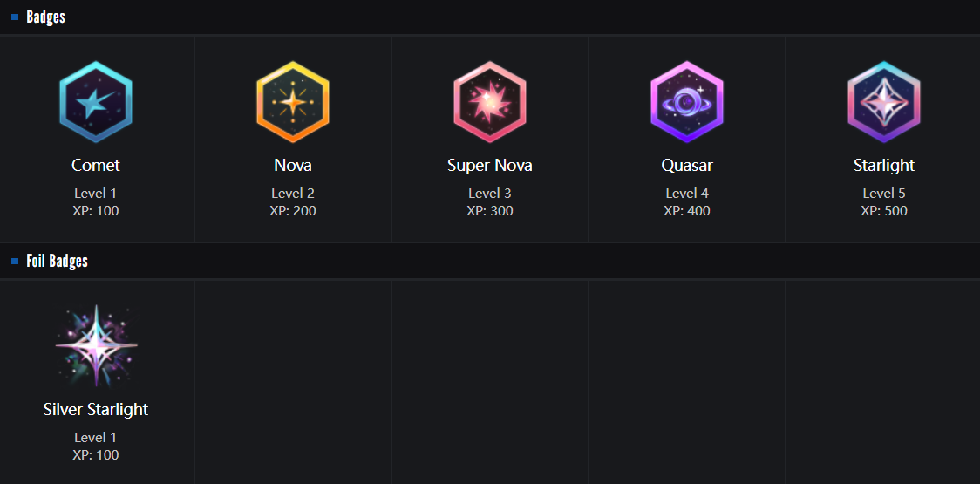Click the blue square beside Foil Badges
This screenshot has height=484, width=980.
pos(15,262)
